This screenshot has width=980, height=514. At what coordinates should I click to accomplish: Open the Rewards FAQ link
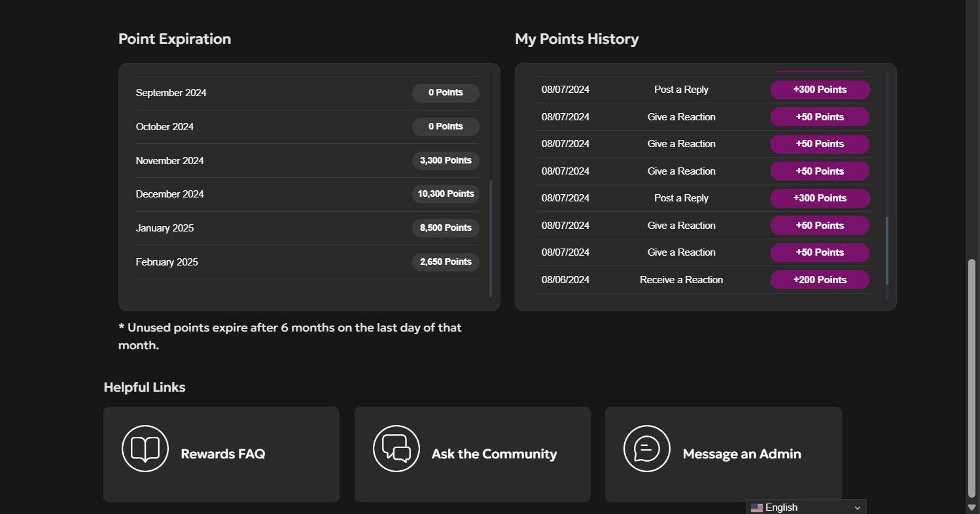point(222,454)
